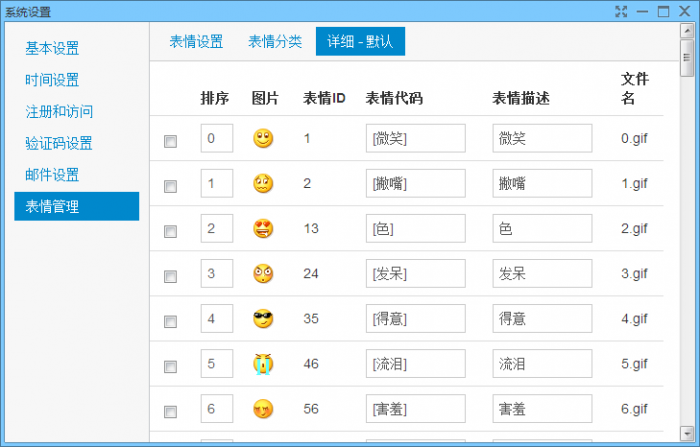Edit the 表情描述 field 撇嘴
Image resolution: width=700 pixels, height=447 pixels.
pos(542,184)
